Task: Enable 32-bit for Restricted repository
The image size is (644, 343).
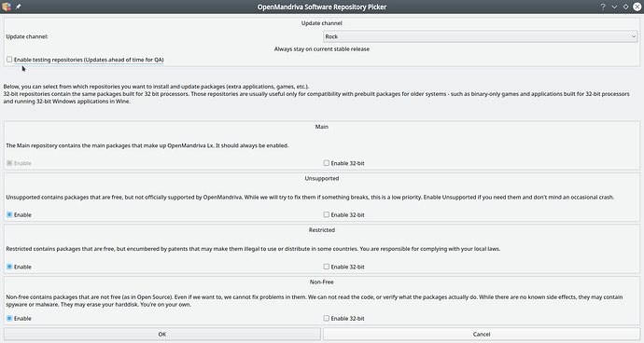Action: tap(326, 267)
